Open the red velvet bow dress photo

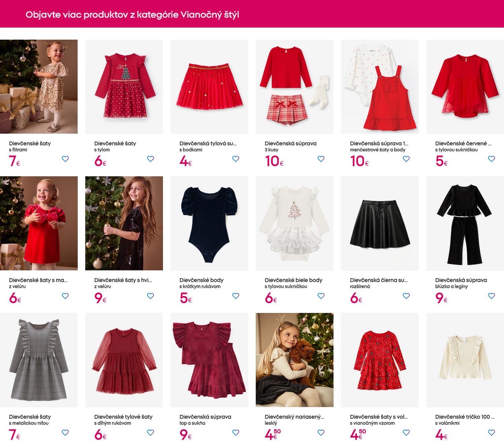click(39, 223)
